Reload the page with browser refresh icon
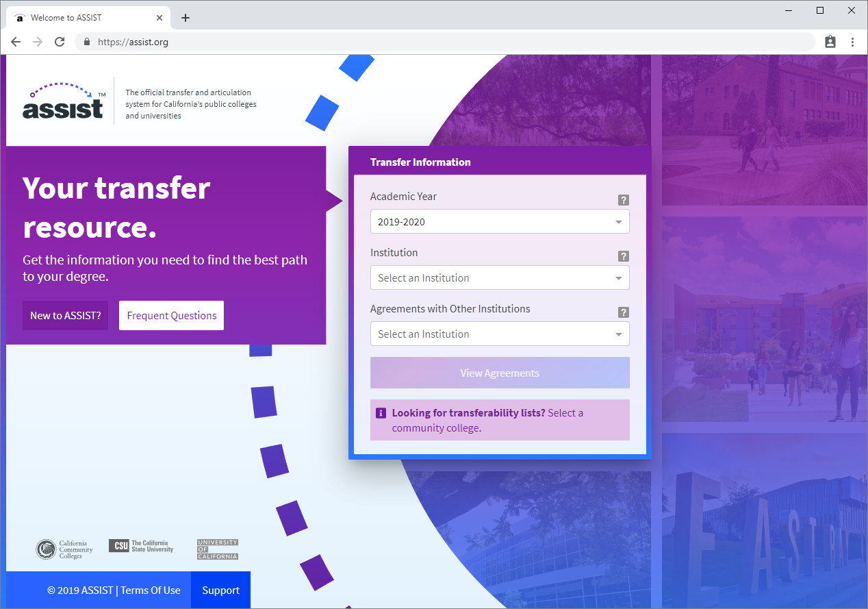The image size is (868, 609). click(60, 42)
